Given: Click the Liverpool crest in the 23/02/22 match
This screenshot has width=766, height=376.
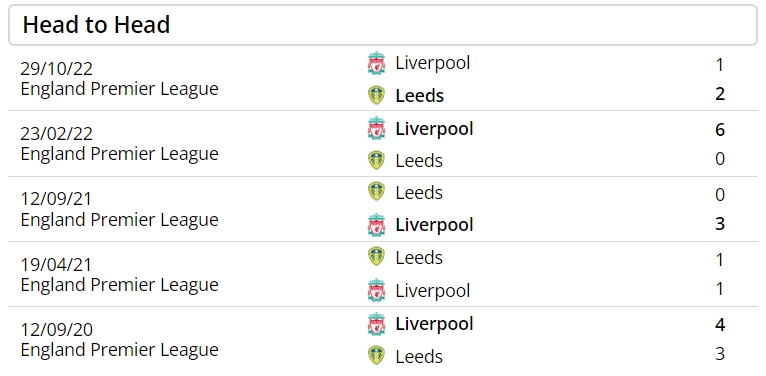Looking at the screenshot, I should [x=376, y=128].
